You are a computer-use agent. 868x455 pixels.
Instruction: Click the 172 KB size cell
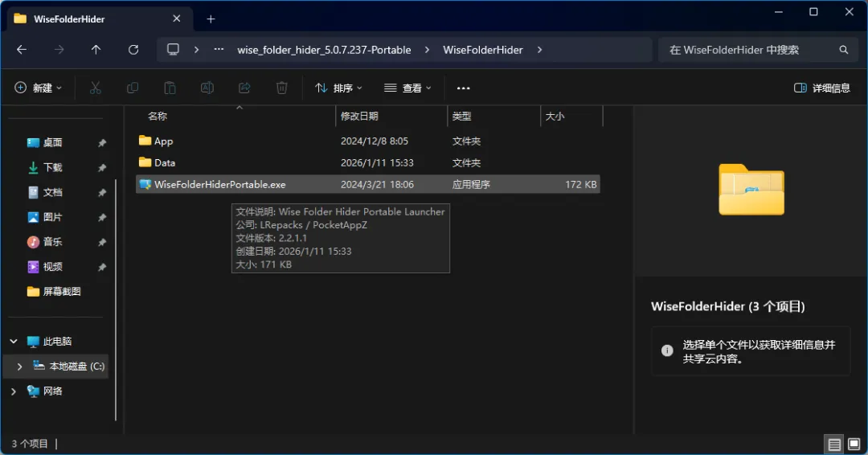(x=581, y=184)
